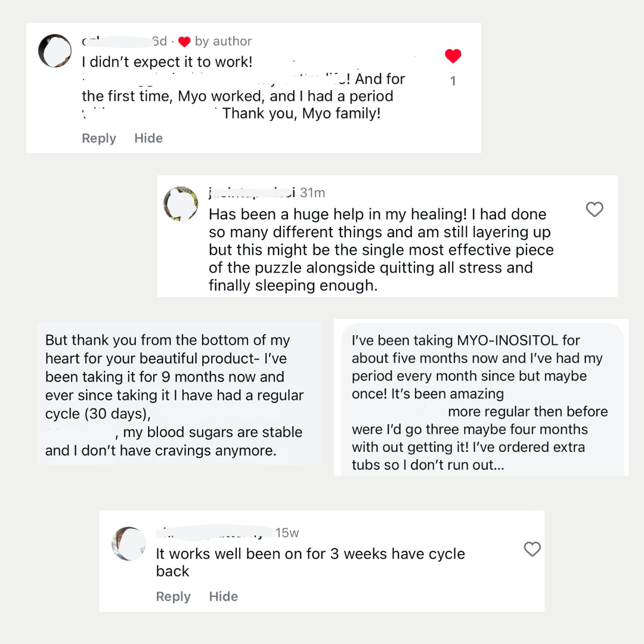Screen dimensions: 644x644
Task: Click the avatar on the 15w comment
Action: 129,543
